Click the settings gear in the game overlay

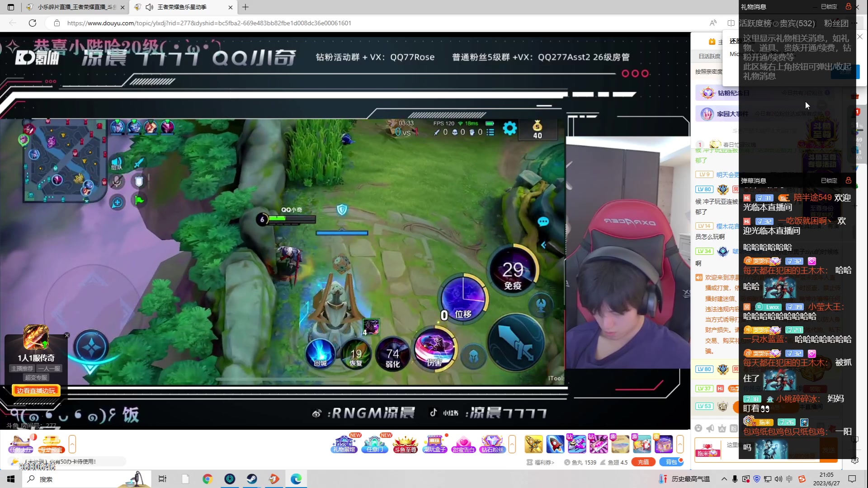pyautogui.click(x=510, y=129)
